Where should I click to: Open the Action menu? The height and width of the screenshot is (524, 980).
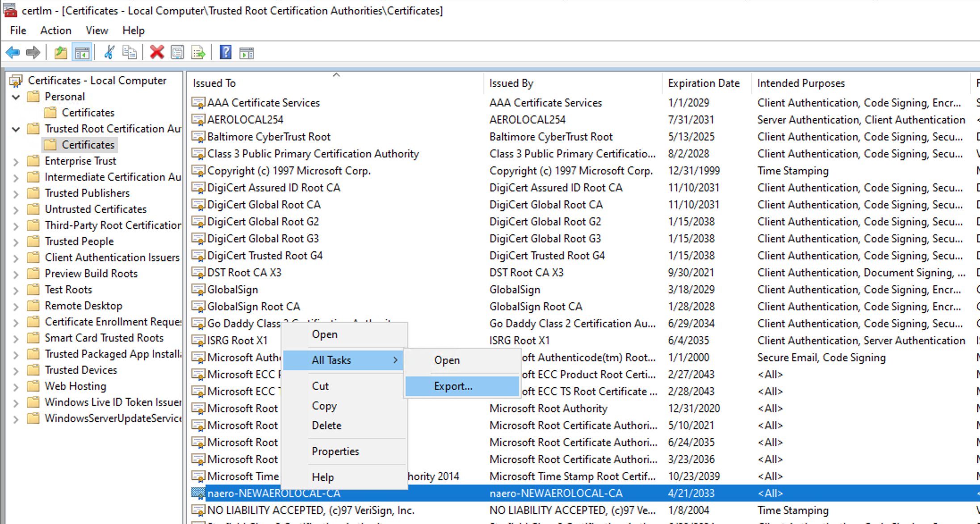click(x=55, y=30)
